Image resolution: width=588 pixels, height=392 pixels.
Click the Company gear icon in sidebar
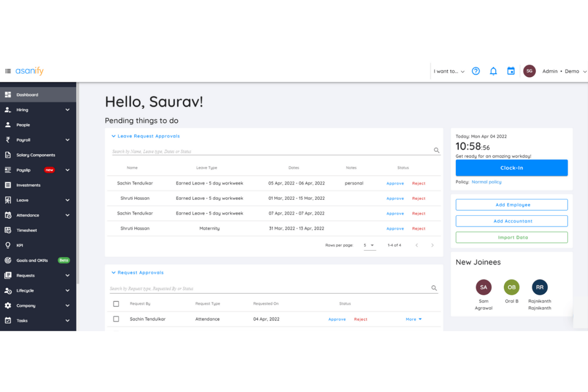8,305
